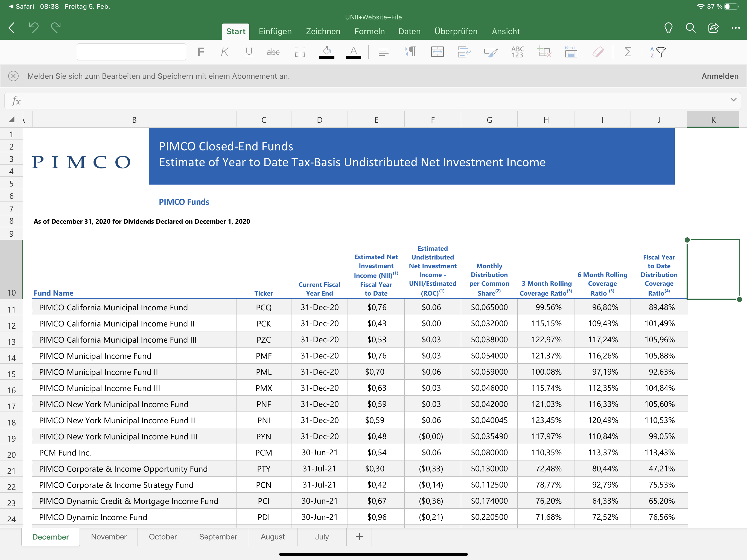Add a new sheet with plus button
This screenshot has width=747, height=560.
(x=359, y=537)
